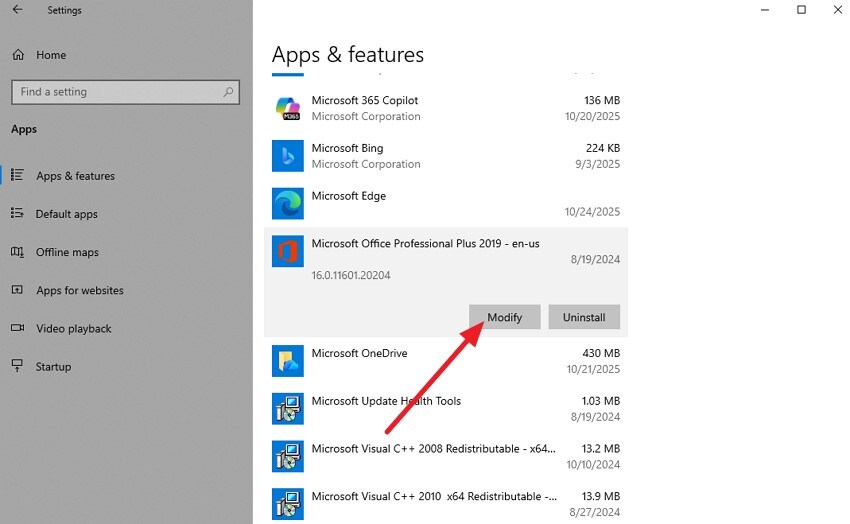The image size is (850, 524).
Task: Click the Modify button for Office
Action: pos(505,317)
